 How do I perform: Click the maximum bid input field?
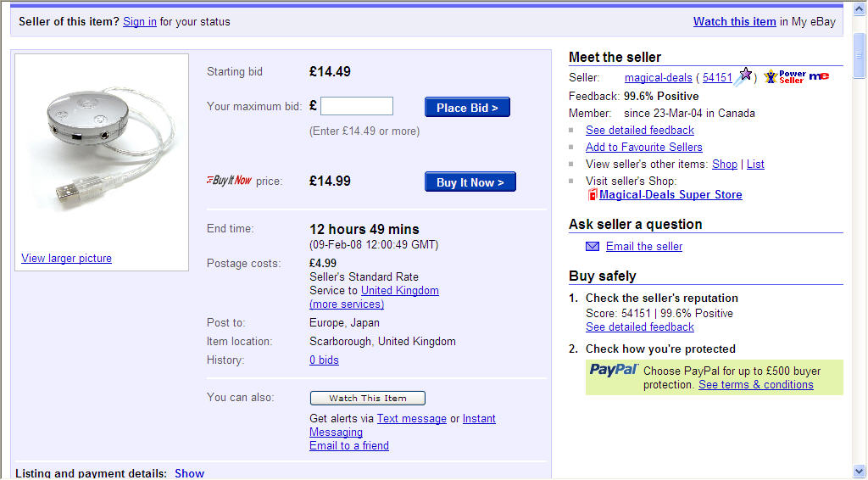click(357, 106)
